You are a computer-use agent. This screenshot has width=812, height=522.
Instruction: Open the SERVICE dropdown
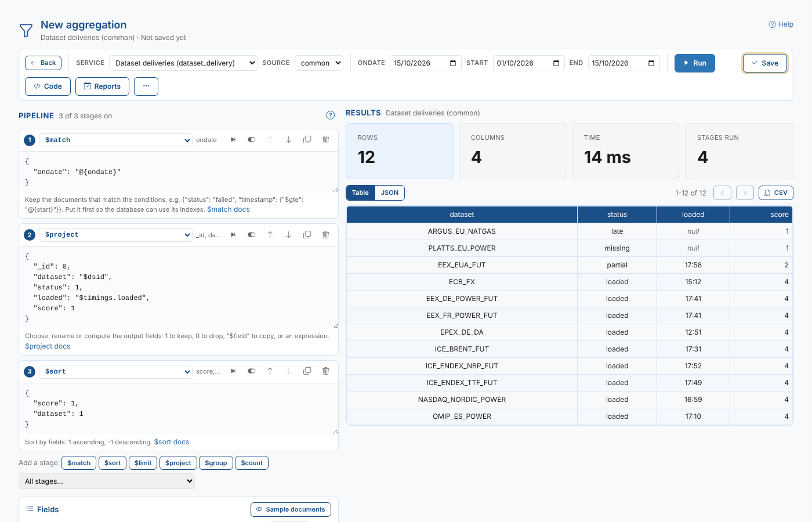tap(183, 63)
